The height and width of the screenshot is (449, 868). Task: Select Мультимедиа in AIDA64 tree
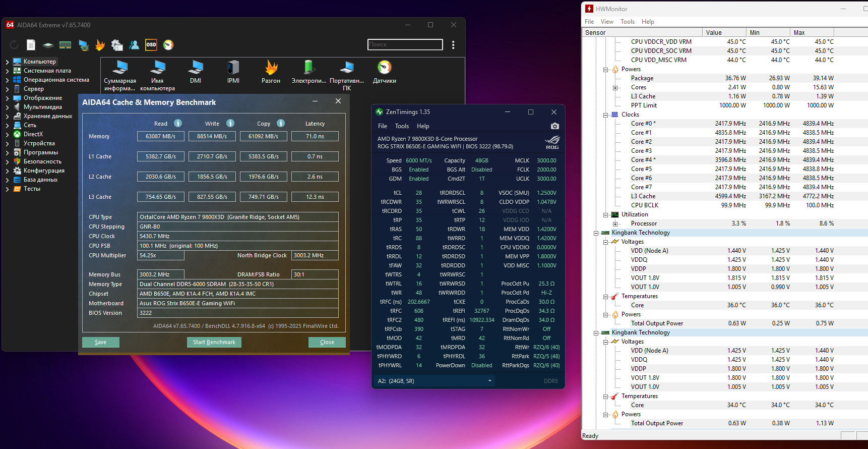[x=43, y=107]
